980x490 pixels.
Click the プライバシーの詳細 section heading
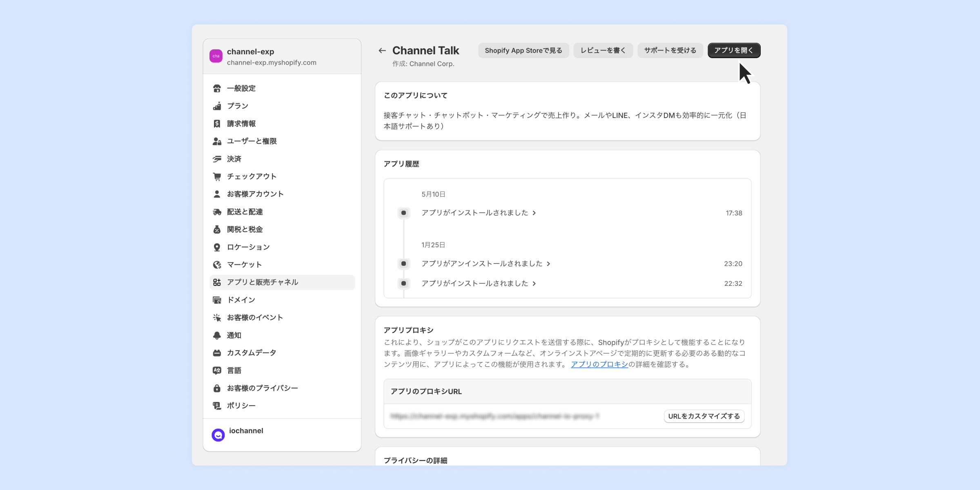click(415, 460)
